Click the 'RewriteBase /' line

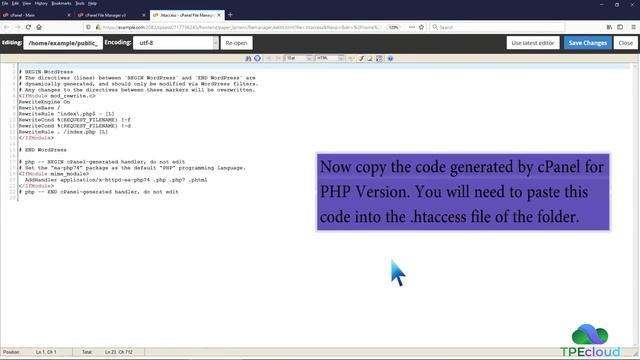pyautogui.click(x=39, y=108)
